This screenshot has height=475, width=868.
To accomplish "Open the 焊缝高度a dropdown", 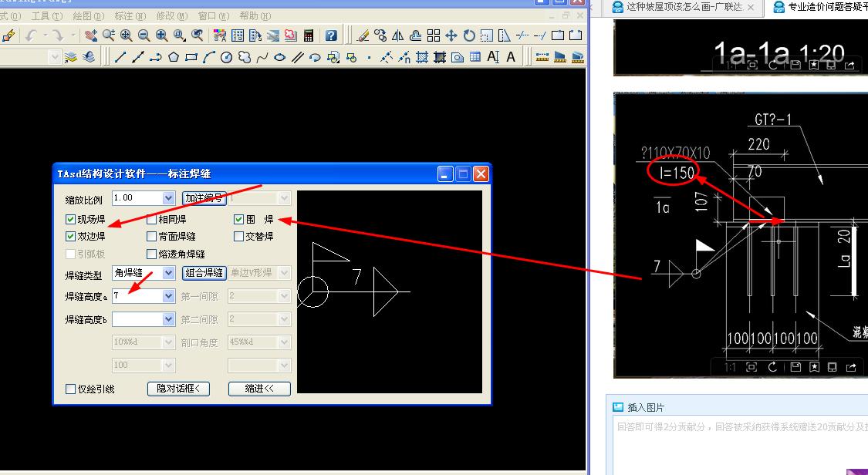I will pos(169,296).
